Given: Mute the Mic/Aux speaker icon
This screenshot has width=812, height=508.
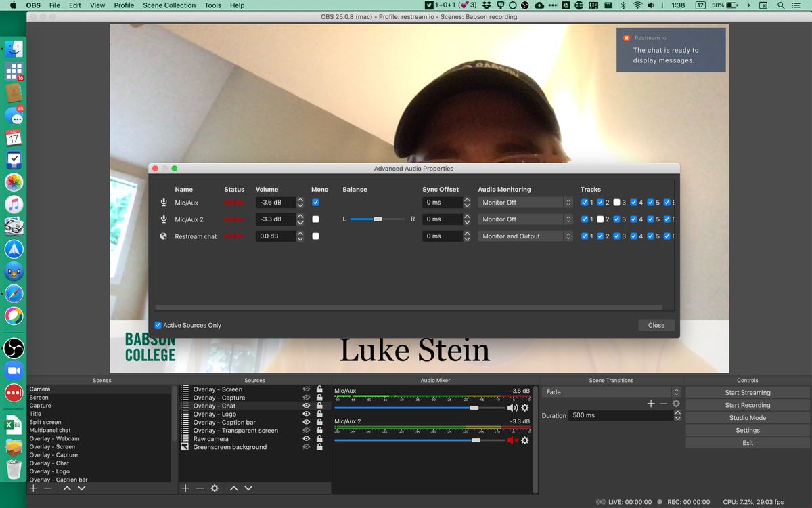Looking at the screenshot, I should tap(512, 408).
